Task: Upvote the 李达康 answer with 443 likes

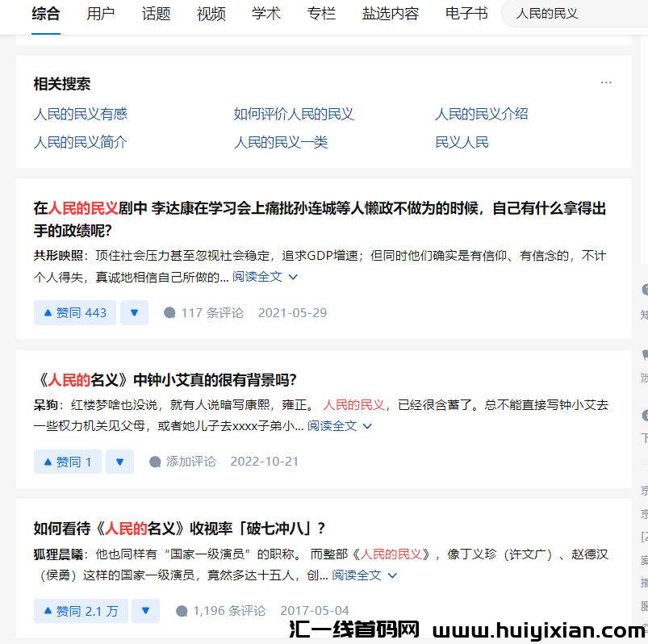Action: (x=75, y=313)
